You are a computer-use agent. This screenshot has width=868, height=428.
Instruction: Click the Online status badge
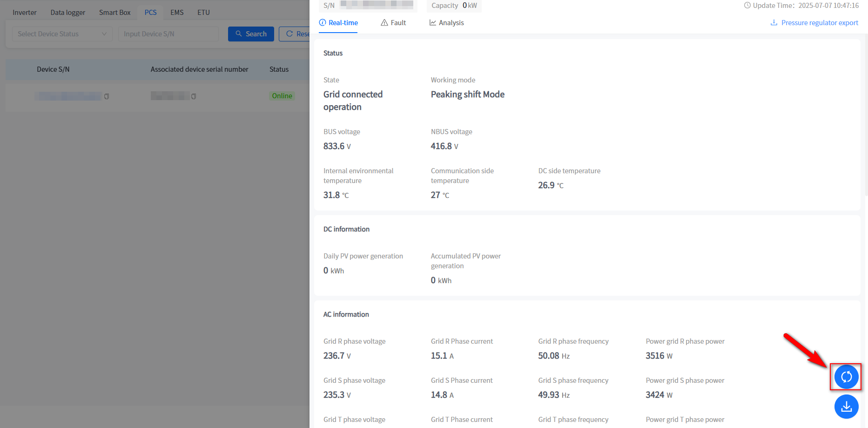coord(282,96)
